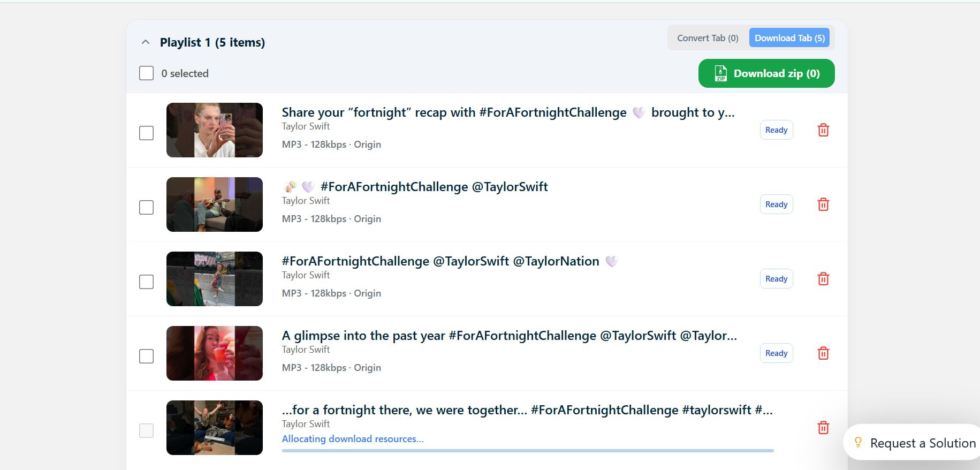Click the lightbulb Request a Solution icon

coord(858,442)
